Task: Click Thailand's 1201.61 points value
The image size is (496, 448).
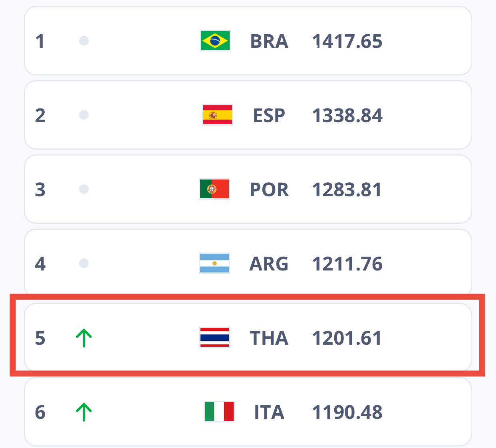Action: coord(347,338)
